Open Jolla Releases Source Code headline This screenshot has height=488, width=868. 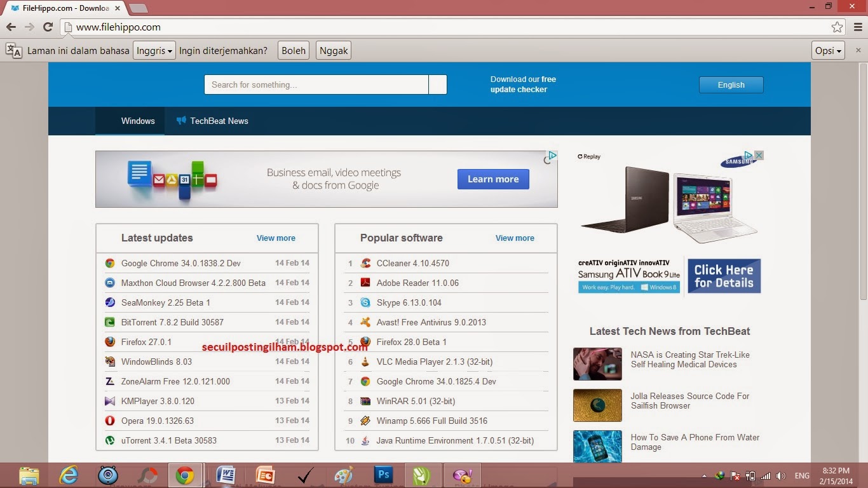tap(690, 401)
